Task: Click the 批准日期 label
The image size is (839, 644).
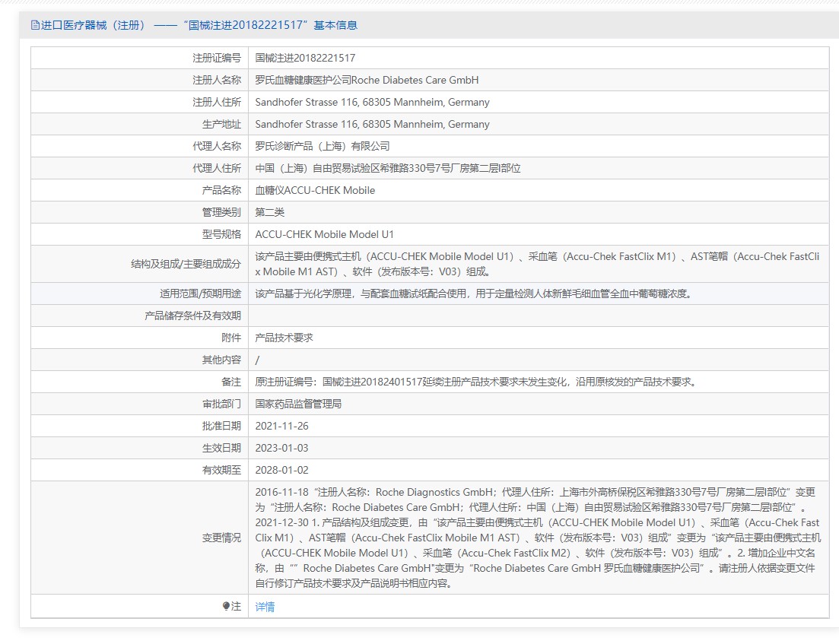Action: click(x=221, y=426)
